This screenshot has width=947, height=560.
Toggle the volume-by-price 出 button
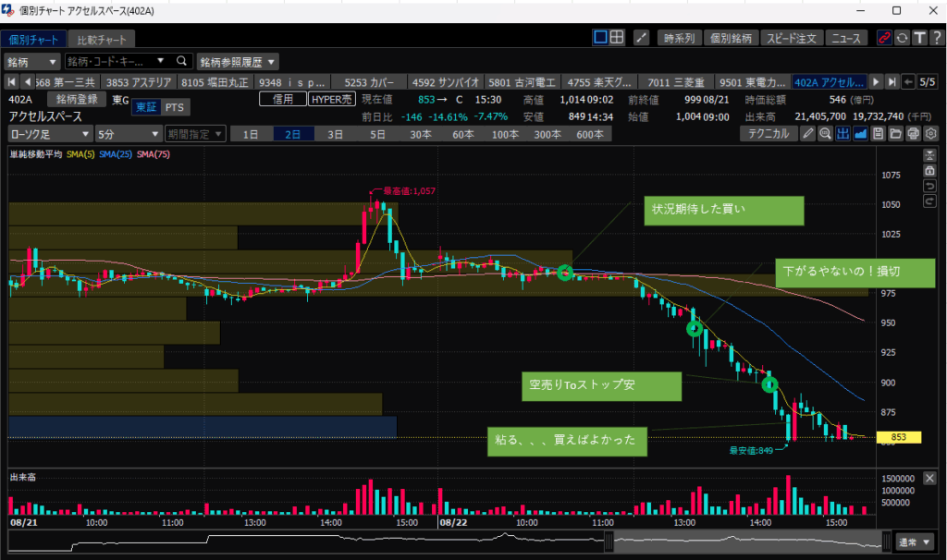(842, 134)
